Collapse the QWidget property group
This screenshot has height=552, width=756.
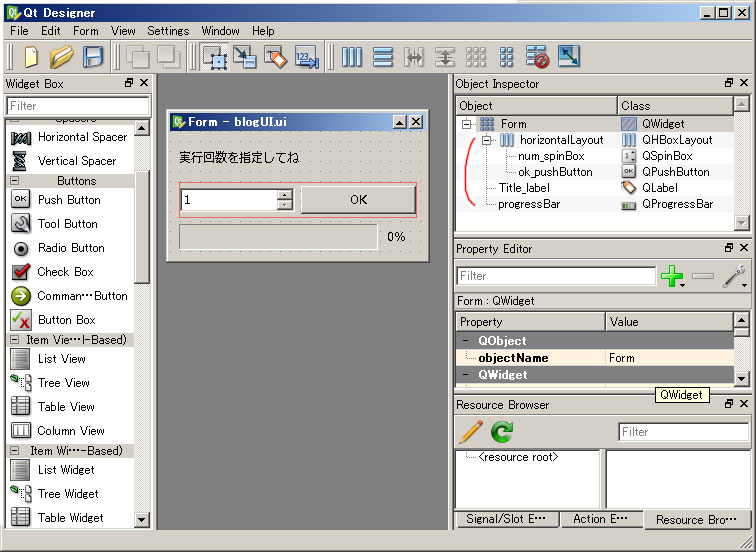click(466, 375)
